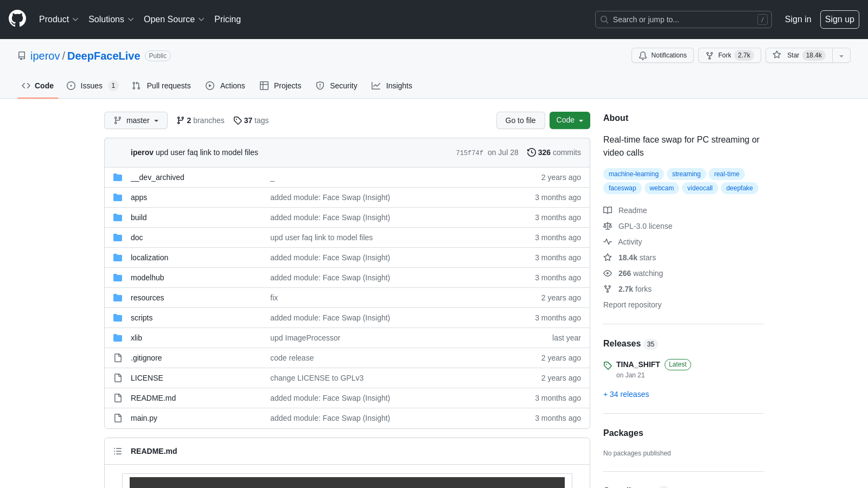Click the branches icon beside 2 branches
Screen dimensions: 868x488
pos(180,120)
